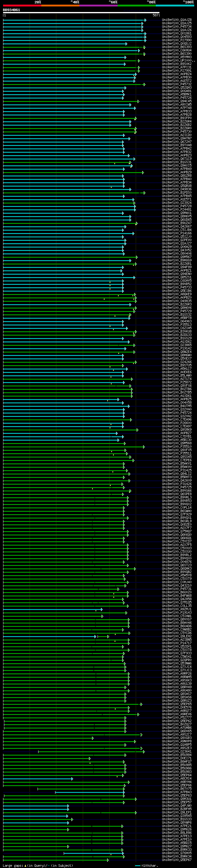Click hit label UniRef100_A5BMK1
This screenshot has width=197, height=868.
pos(177,94)
